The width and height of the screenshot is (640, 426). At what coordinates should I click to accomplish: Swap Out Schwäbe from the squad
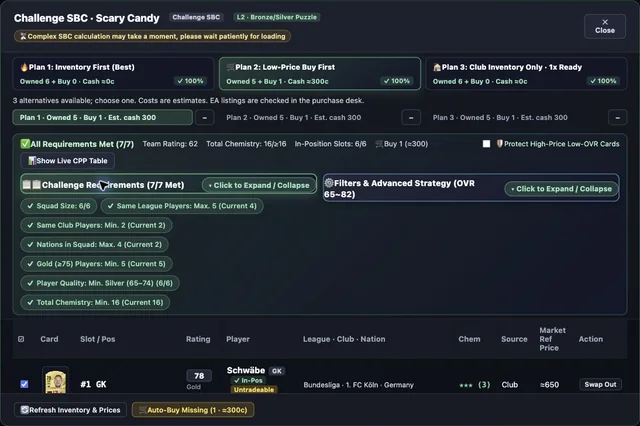[600, 384]
